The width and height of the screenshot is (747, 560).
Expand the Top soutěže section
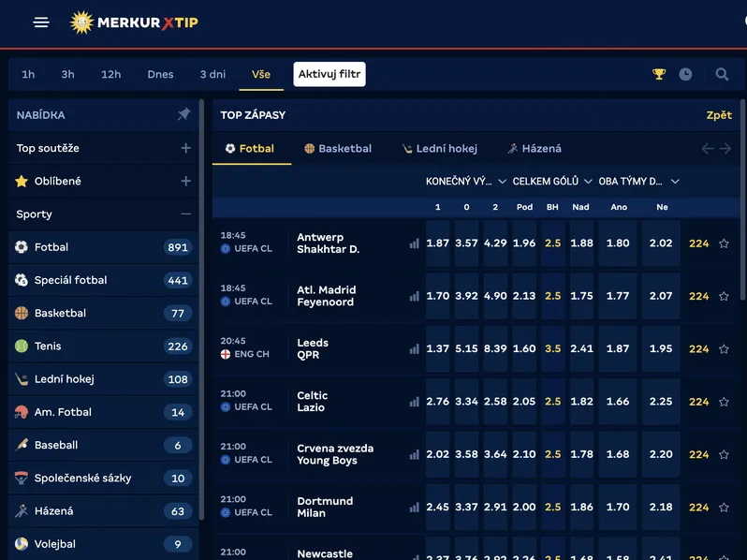tap(185, 148)
